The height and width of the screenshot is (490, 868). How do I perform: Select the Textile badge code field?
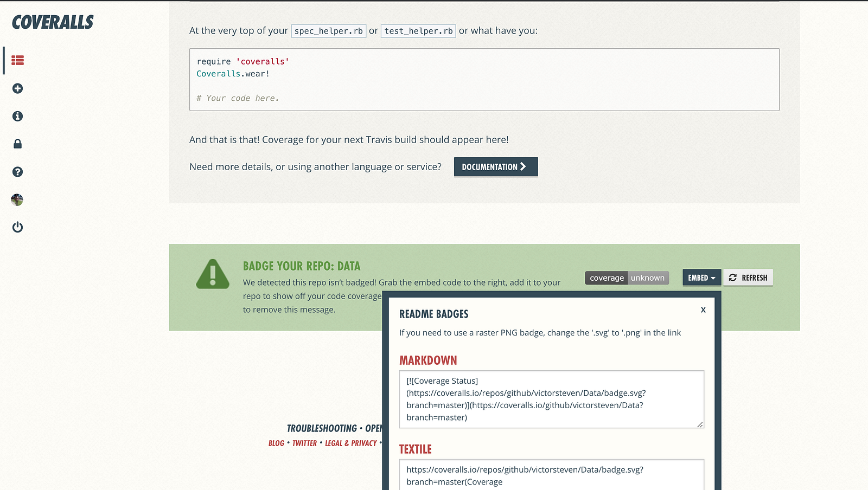(x=552, y=475)
